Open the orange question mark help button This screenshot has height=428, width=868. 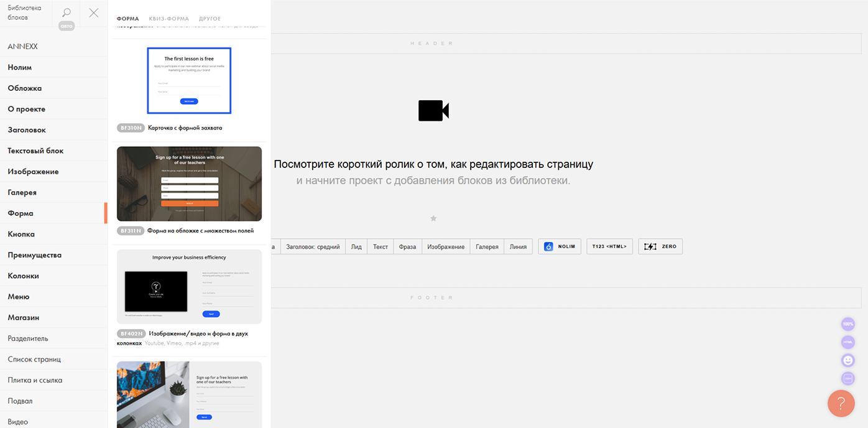[841, 403]
